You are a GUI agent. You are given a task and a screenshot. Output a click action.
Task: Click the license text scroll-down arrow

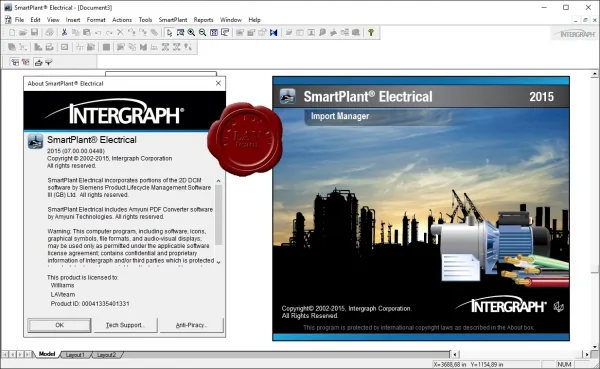(218, 262)
